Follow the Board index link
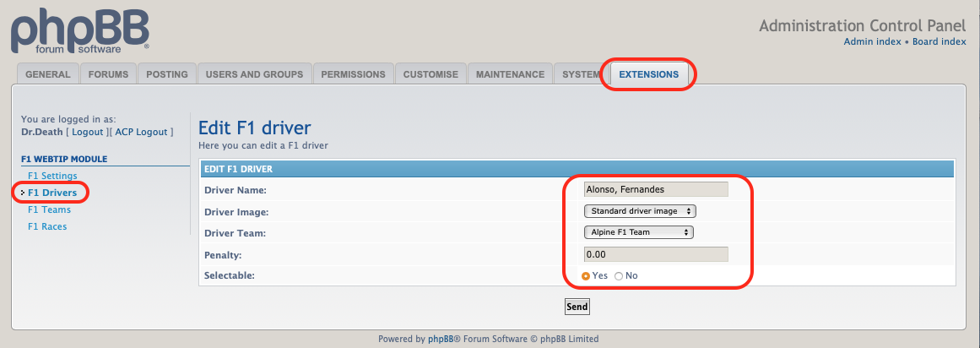Image resolution: width=980 pixels, height=348 pixels. [x=939, y=41]
